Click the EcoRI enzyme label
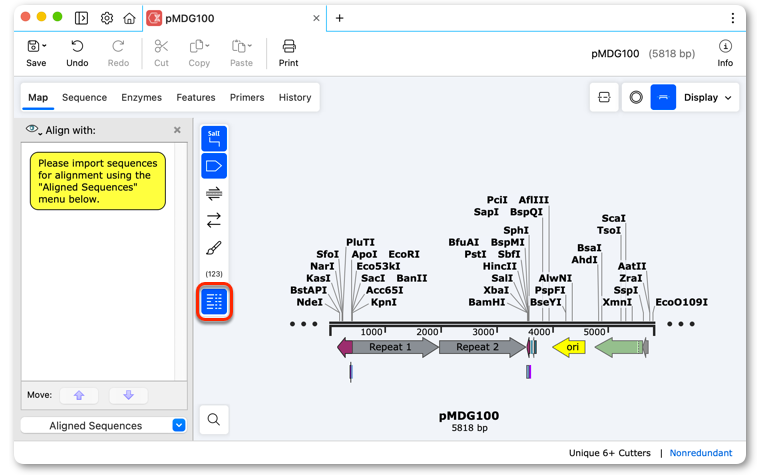The height and width of the screenshot is (475, 763). (404, 254)
